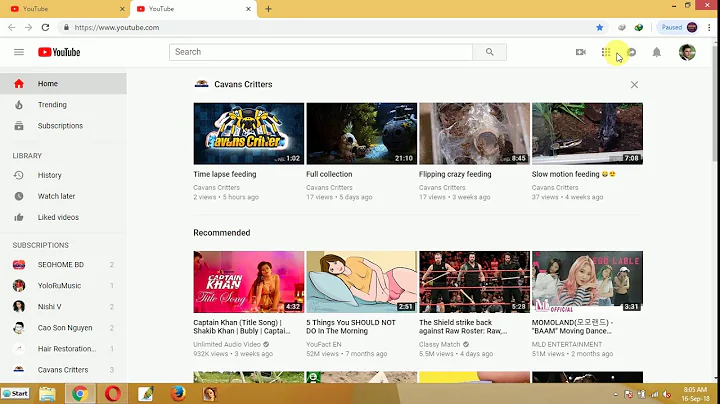The height and width of the screenshot is (404, 720).
Task: Click the Paused profile button
Action: tap(679, 28)
